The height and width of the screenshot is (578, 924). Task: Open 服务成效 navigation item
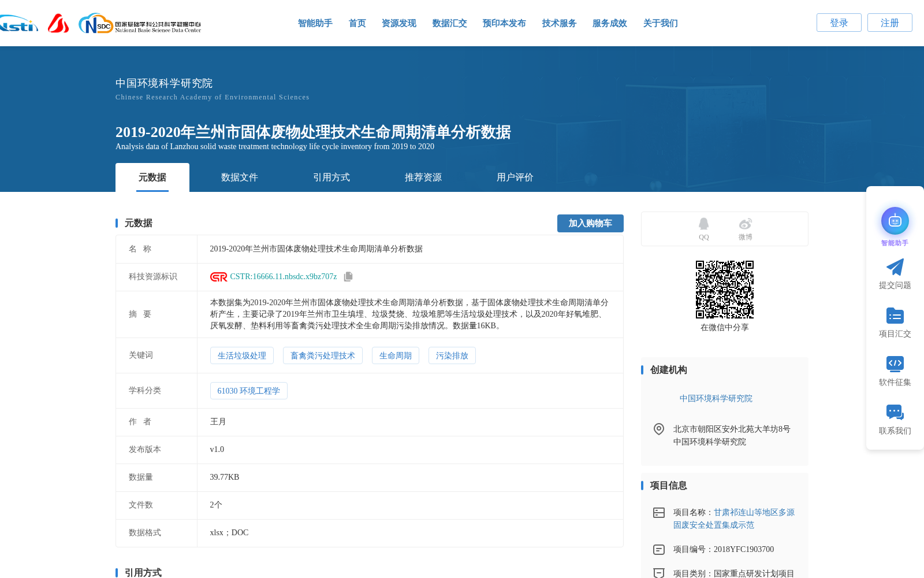[610, 23]
